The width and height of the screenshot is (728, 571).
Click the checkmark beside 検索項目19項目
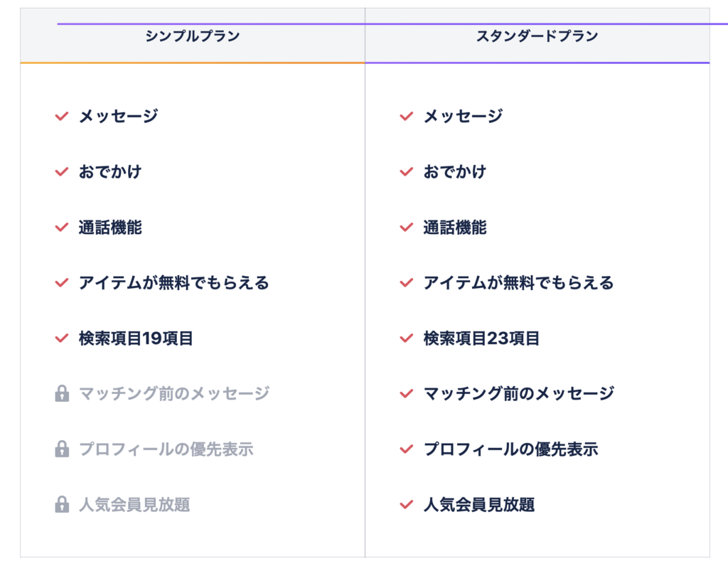pyautogui.click(x=62, y=338)
